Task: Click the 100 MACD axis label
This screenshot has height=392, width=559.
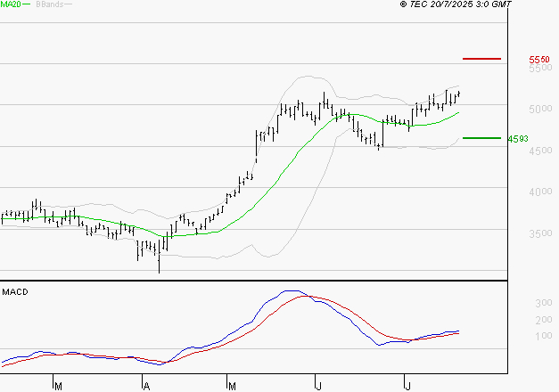Action: 544,336
